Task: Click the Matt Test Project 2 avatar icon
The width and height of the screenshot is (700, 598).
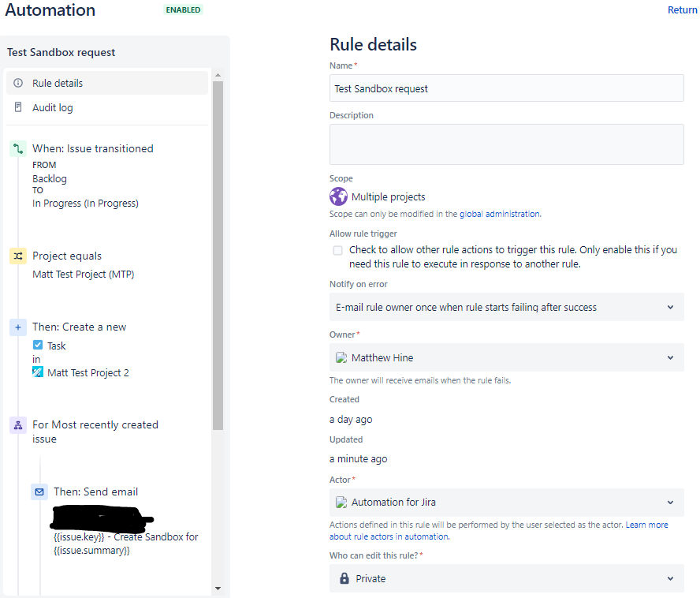Action: pos(38,372)
